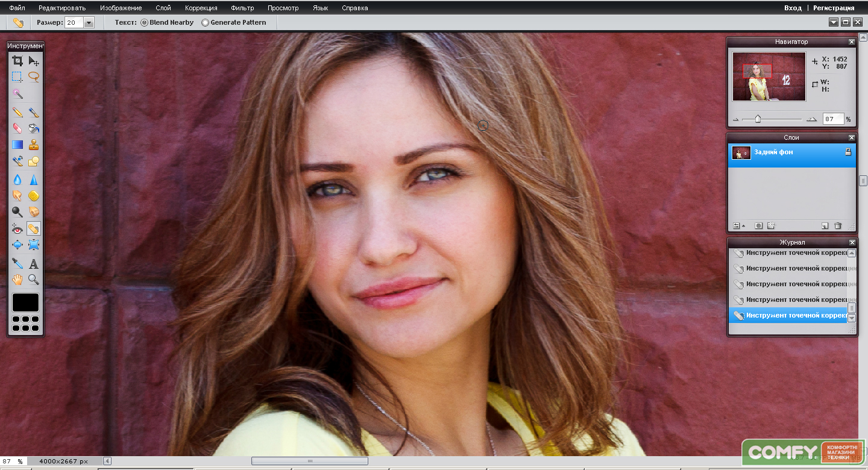Screen dimensions: 868x470
Task: Select the Pinch tool
Action: tap(34, 245)
